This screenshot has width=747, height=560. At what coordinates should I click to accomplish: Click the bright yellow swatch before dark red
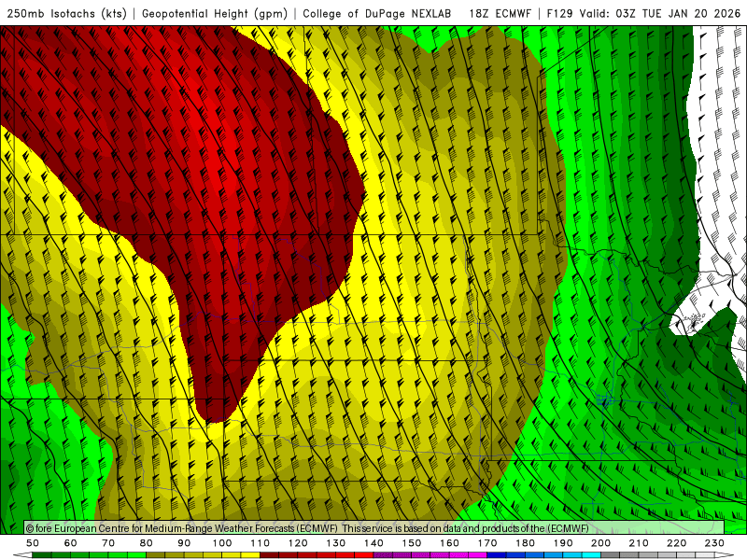[250, 555]
